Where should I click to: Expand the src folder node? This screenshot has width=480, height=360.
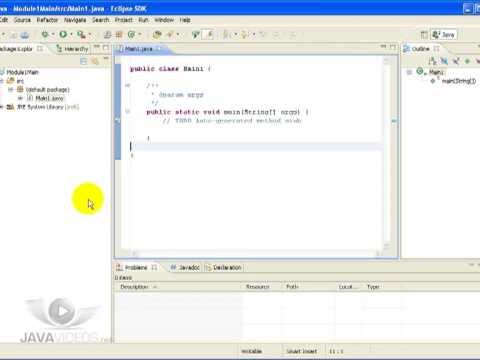[2, 81]
